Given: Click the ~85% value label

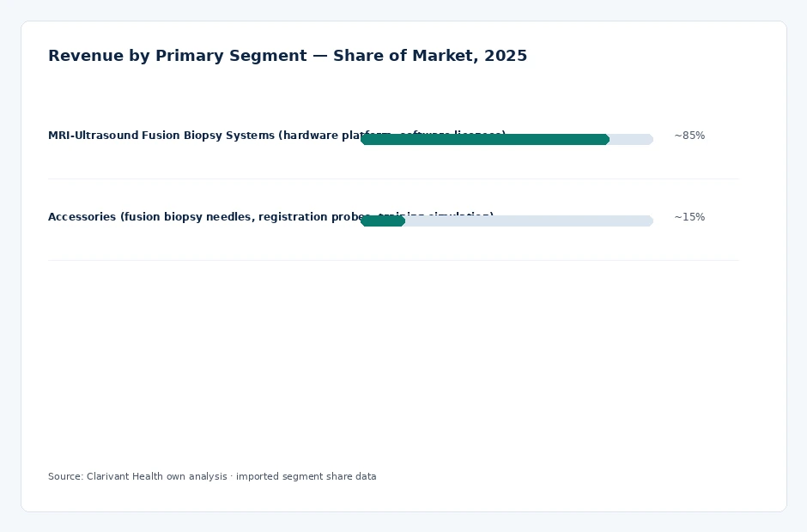Looking at the screenshot, I should 689,136.
